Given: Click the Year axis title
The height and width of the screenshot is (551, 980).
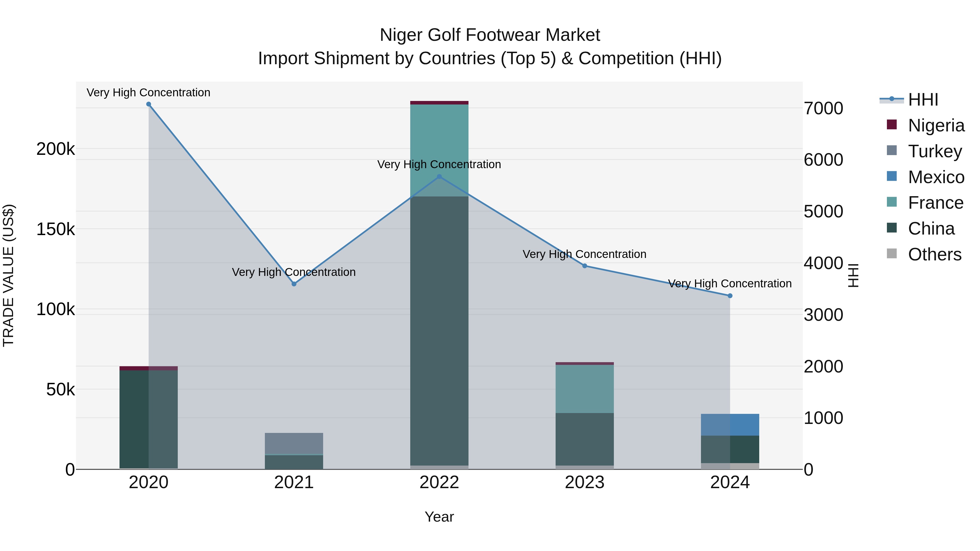Looking at the screenshot, I should click(x=439, y=517).
